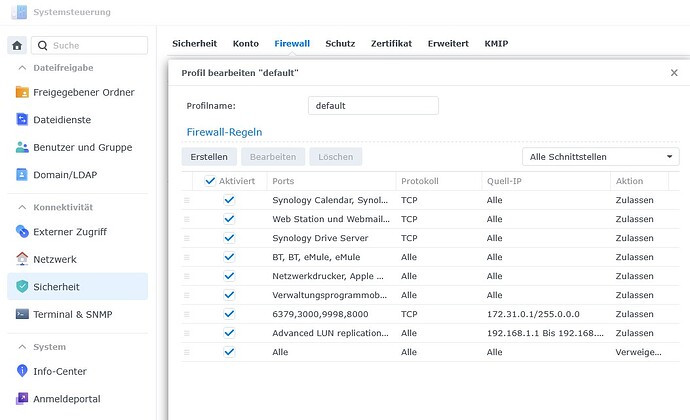This screenshot has width=690, height=420.
Task: Uncheck the Synology Drive Server rule
Action: (x=229, y=238)
